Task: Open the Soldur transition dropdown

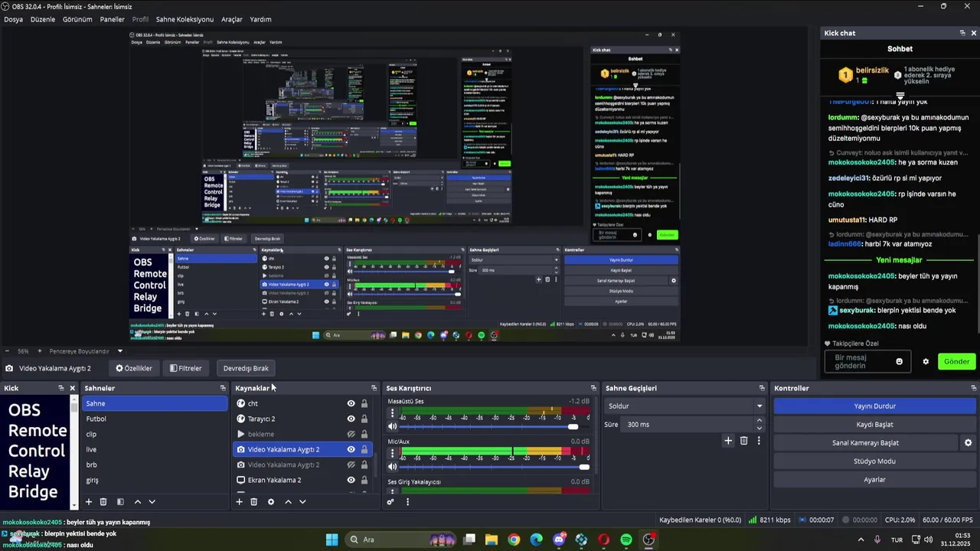Action: pyautogui.click(x=684, y=406)
